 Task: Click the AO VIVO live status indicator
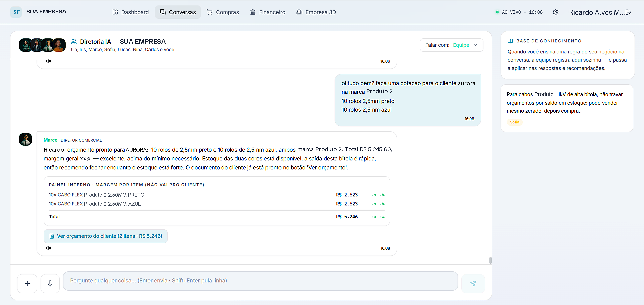519,12
